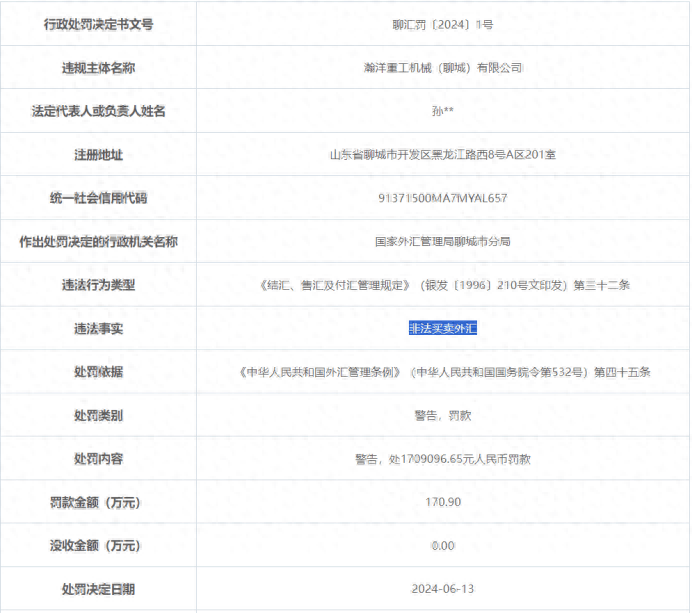Click the 违规主体名称 row label
The height and width of the screenshot is (613, 692).
click(x=98, y=68)
